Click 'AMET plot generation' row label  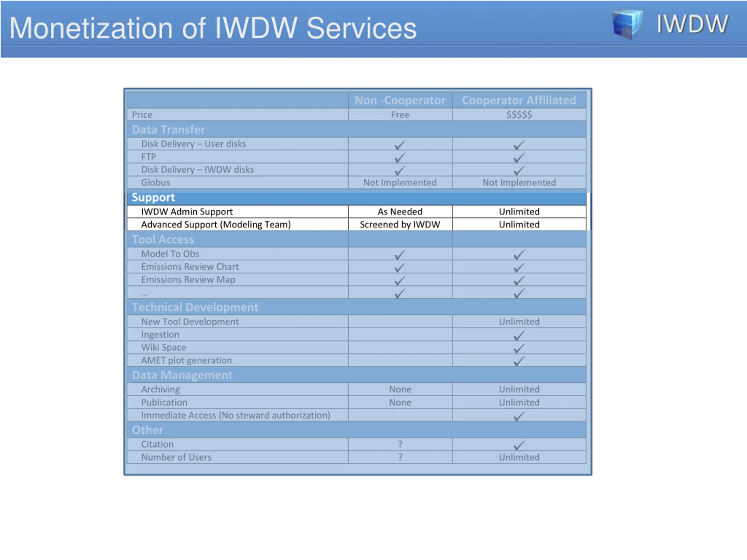(186, 360)
